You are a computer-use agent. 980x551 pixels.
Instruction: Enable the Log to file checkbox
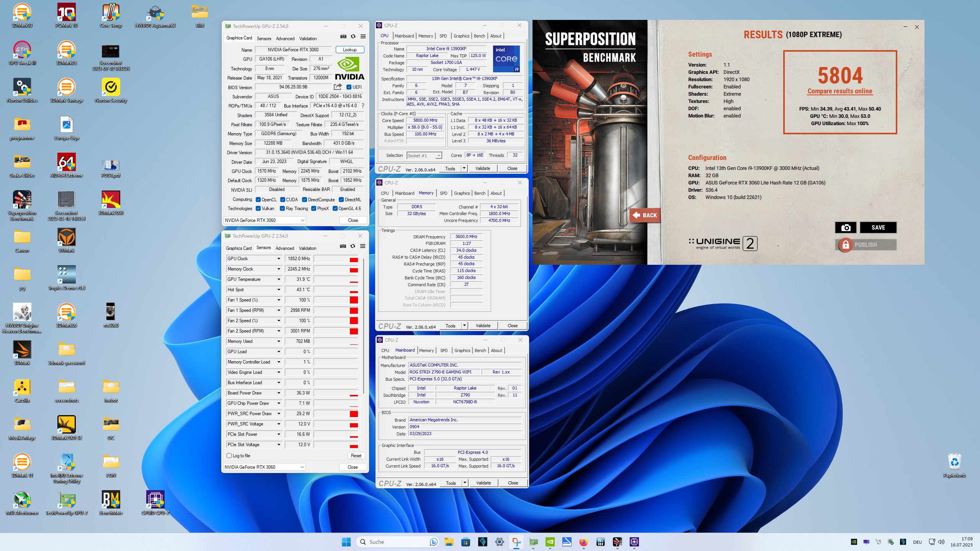coord(229,455)
